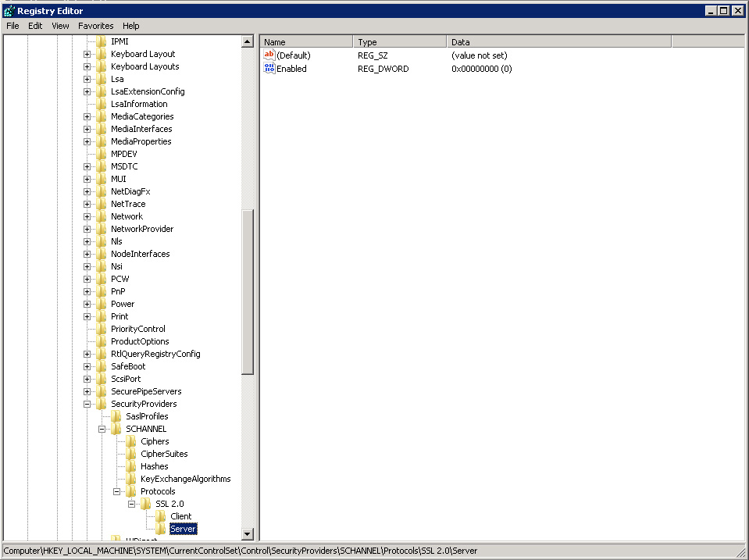Select the ScsiPort tree item
The width and height of the screenshot is (749, 560).
click(126, 379)
